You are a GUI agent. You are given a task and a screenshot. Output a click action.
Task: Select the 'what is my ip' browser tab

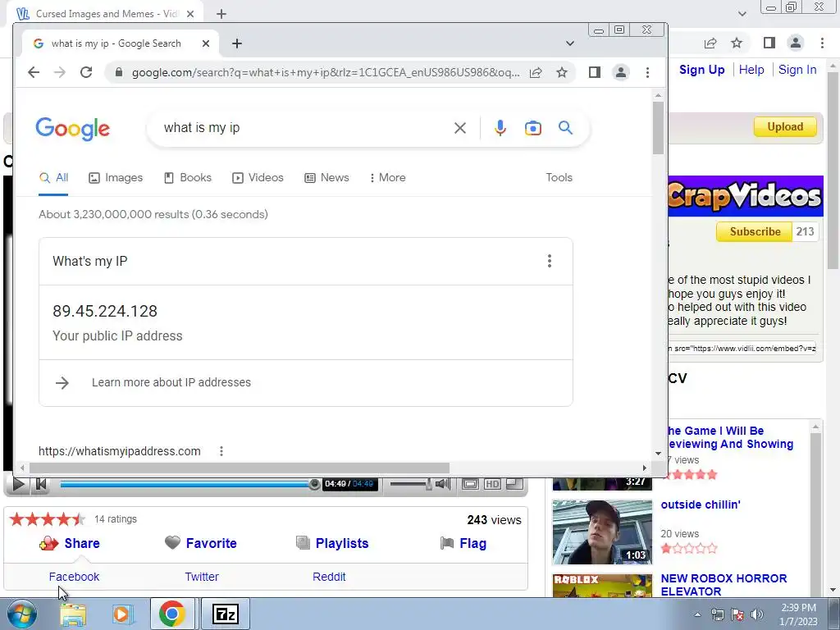(116, 43)
